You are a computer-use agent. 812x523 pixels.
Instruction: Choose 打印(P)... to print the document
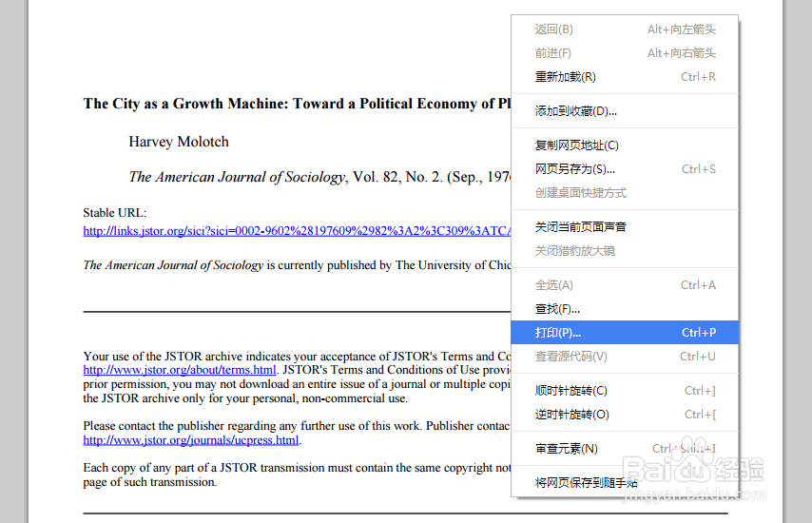[x=625, y=333]
